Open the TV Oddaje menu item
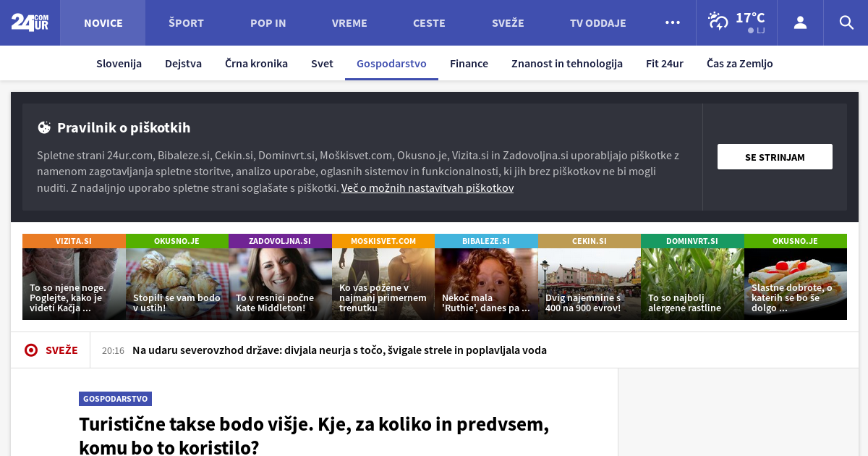The image size is (868, 456). point(597,22)
